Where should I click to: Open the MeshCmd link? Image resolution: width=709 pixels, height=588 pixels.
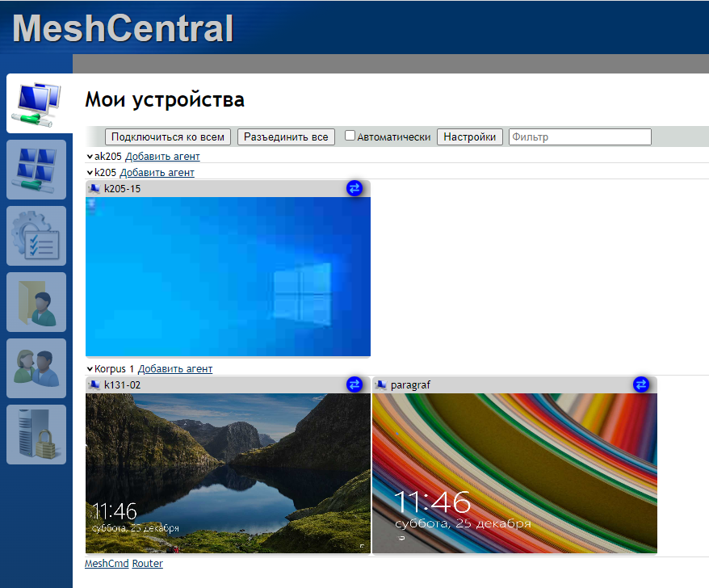click(x=107, y=564)
